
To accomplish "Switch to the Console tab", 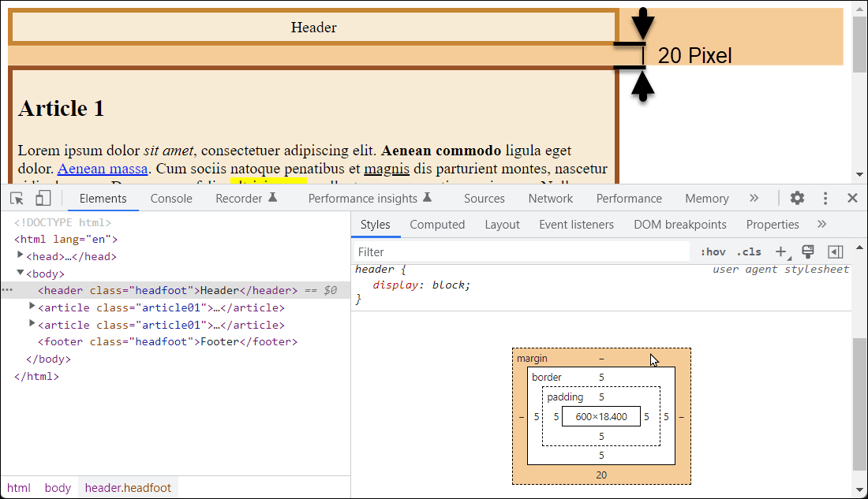I will (x=171, y=199).
